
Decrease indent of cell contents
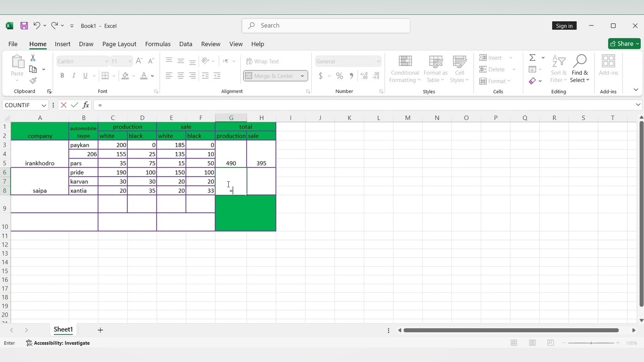(205, 76)
